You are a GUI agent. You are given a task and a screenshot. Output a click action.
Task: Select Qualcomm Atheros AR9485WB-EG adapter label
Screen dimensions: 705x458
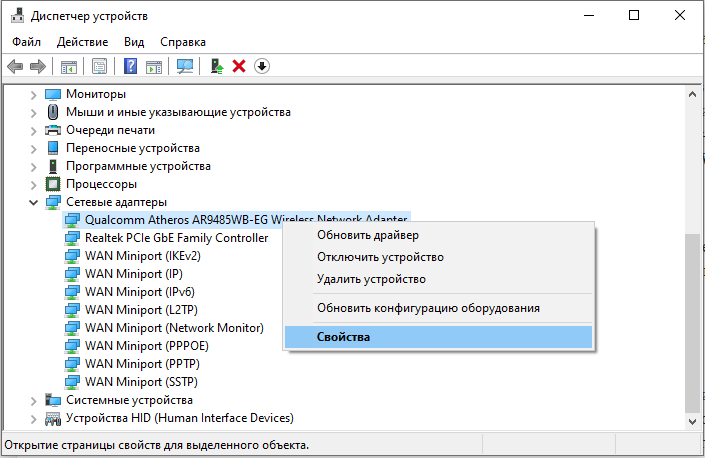[x=246, y=220]
